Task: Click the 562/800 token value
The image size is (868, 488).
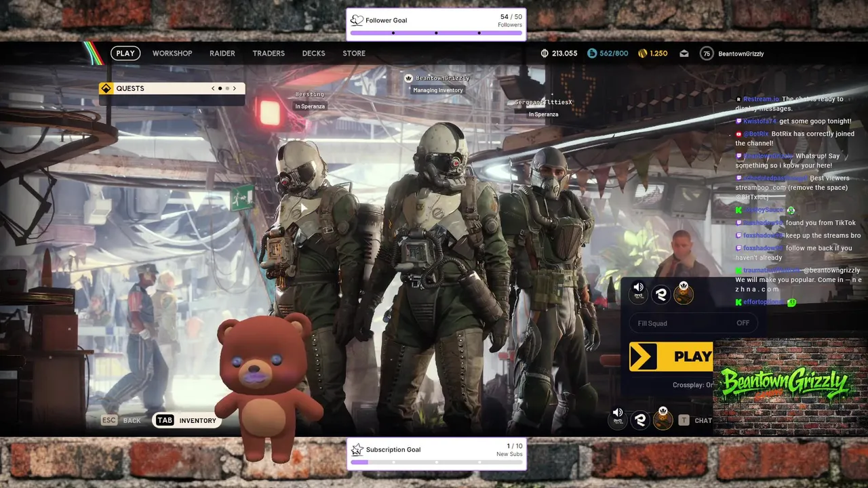Action: coord(614,54)
